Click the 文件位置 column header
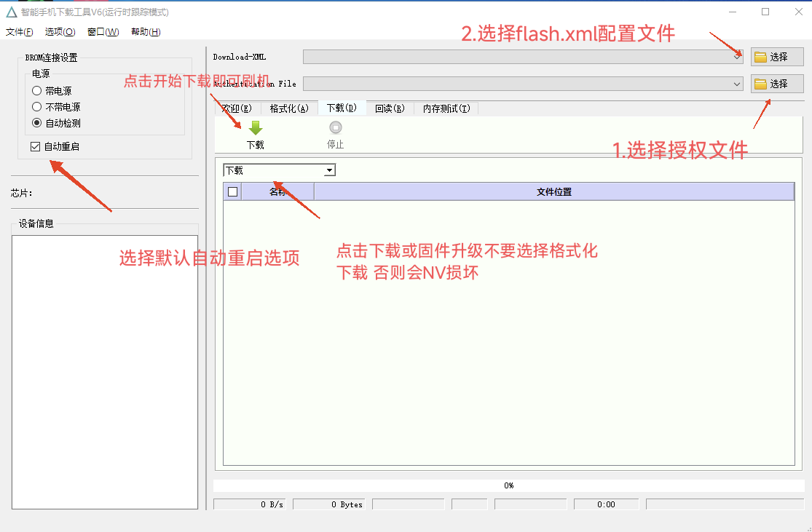Screen dimensions: 812x532 tap(554, 192)
